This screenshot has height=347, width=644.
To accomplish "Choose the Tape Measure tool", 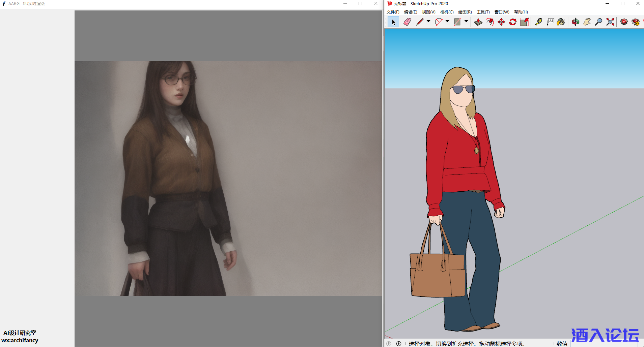I will (538, 22).
